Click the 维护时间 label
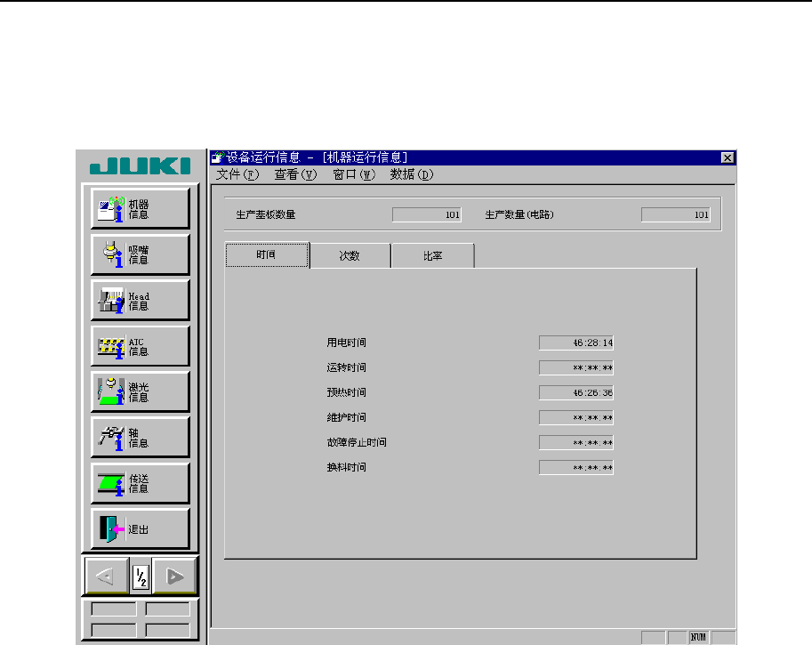 pos(347,417)
